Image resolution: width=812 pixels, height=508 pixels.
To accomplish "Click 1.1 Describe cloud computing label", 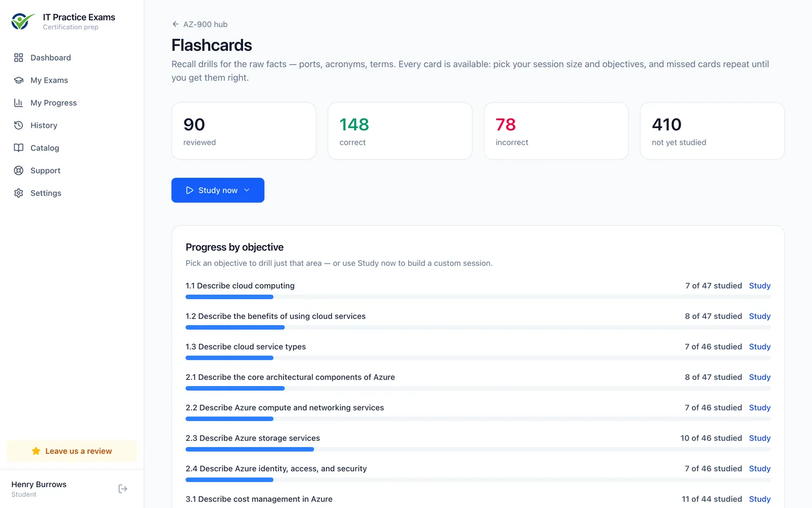I will pos(240,286).
